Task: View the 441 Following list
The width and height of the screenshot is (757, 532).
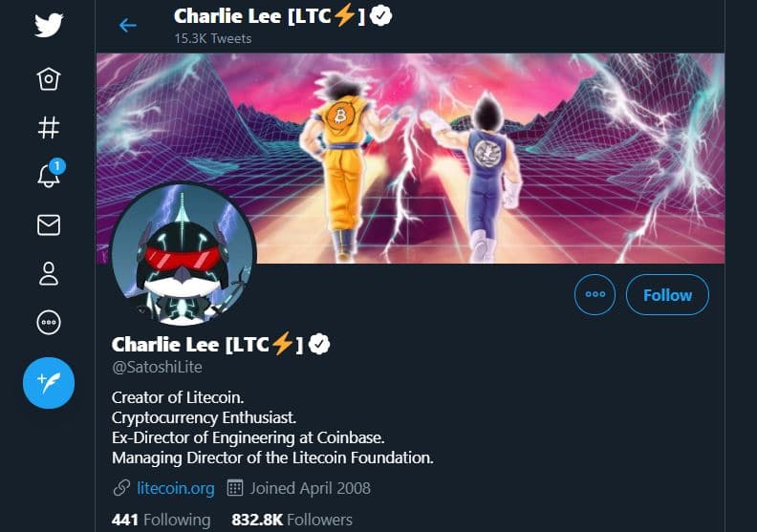Action: (162, 520)
